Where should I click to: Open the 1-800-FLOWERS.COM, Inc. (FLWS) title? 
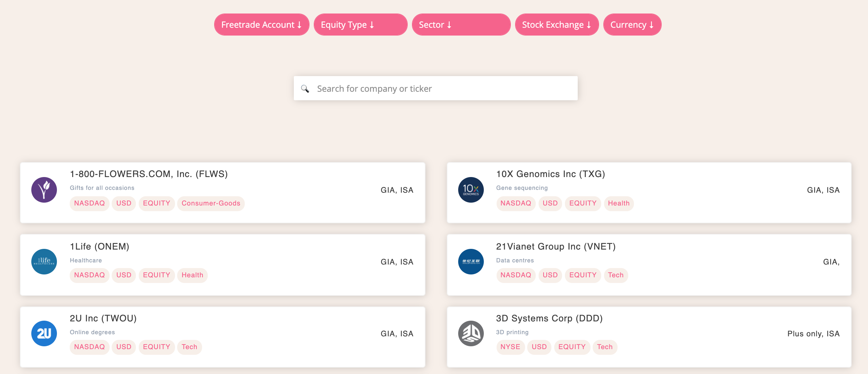[149, 174]
